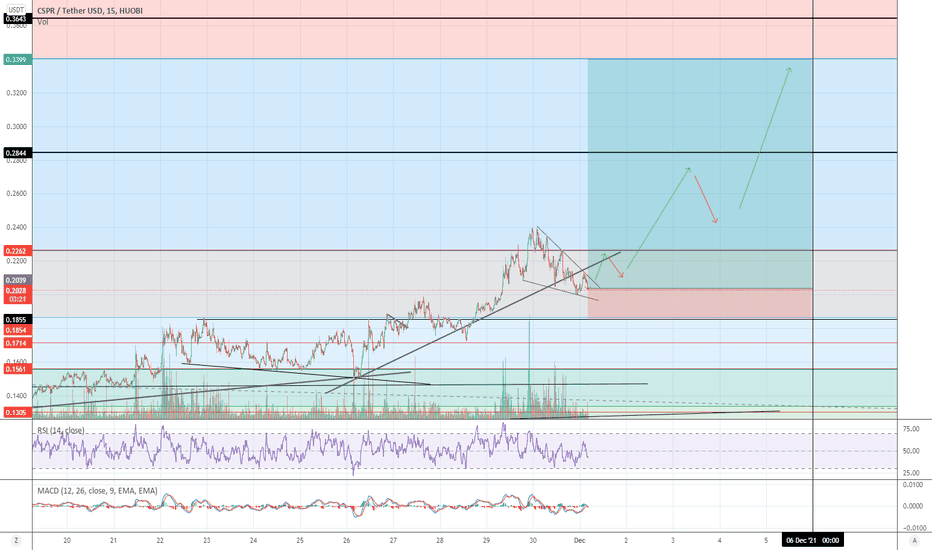
Task: Click the 0.2400 price axis tick
Action: click(17, 227)
